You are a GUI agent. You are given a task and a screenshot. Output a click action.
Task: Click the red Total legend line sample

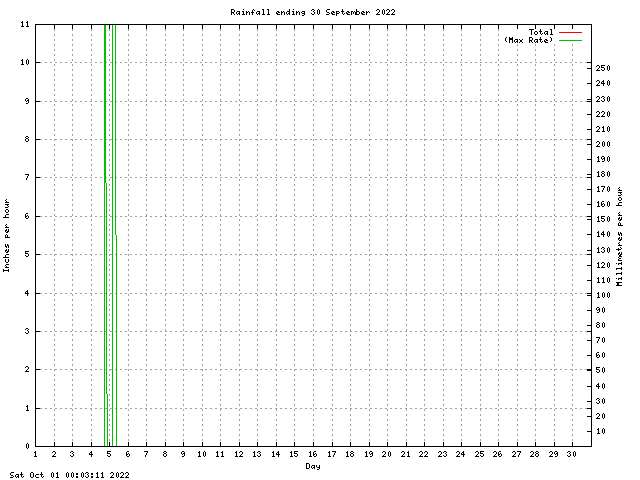(570, 32)
